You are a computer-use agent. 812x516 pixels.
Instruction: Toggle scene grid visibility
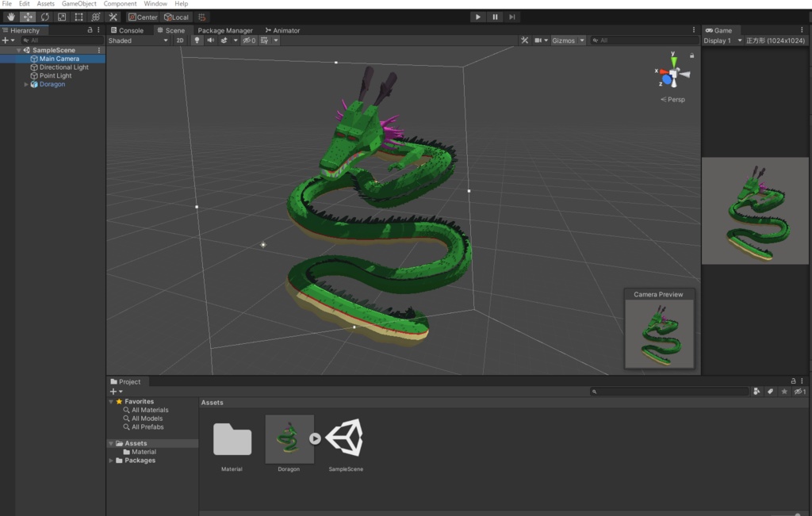click(x=265, y=40)
